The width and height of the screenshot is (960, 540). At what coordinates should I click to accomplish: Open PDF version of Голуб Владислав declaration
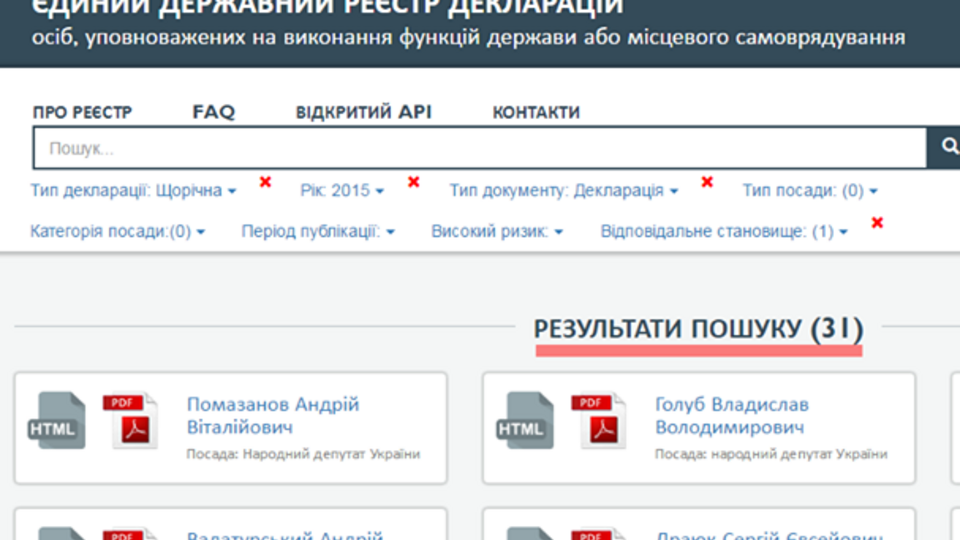(x=599, y=421)
